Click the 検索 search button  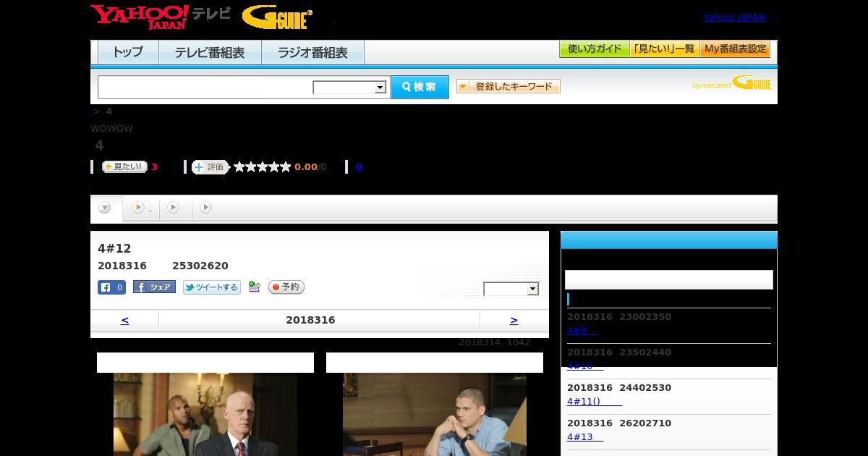point(420,87)
